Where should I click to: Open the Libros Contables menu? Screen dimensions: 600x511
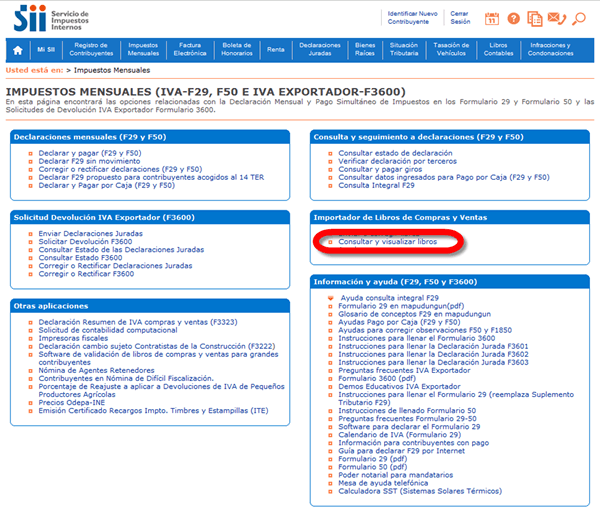click(x=497, y=48)
